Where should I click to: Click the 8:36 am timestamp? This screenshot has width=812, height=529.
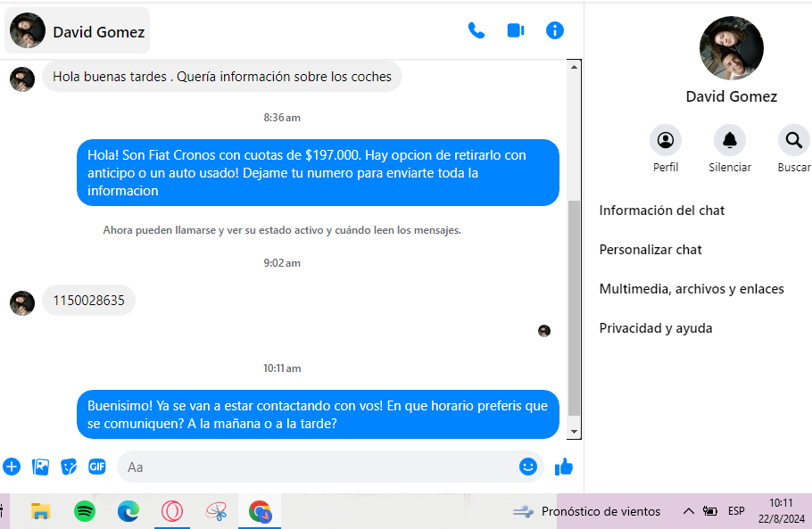[x=282, y=118]
